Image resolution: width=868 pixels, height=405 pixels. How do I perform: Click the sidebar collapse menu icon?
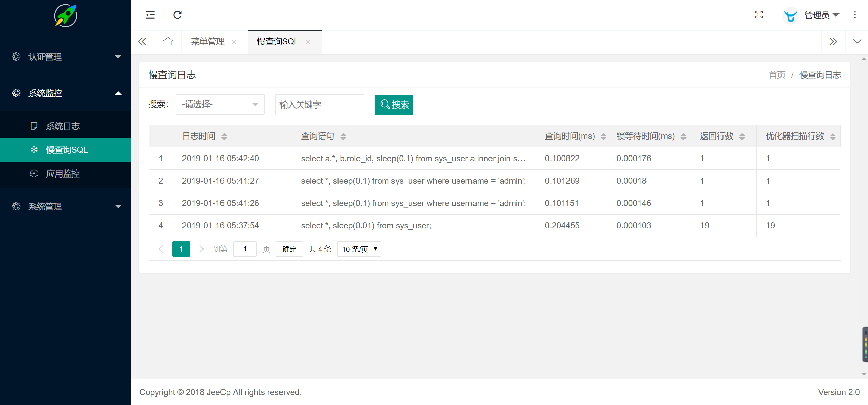click(x=150, y=15)
